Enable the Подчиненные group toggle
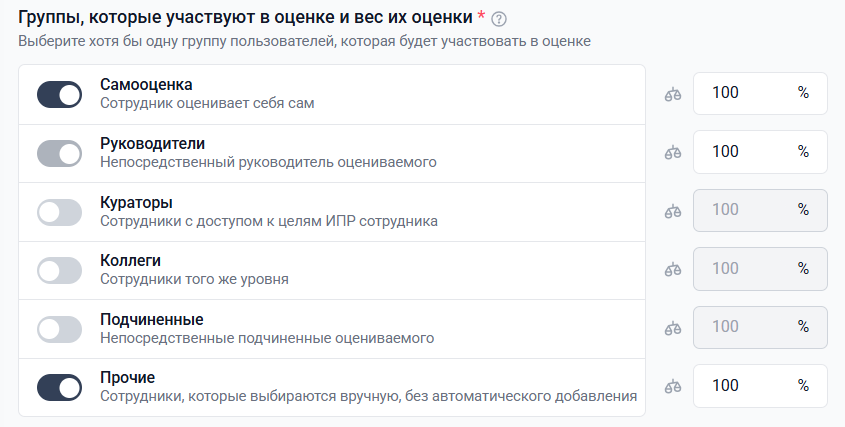This screenshot has width=845, height=427. 59,328
